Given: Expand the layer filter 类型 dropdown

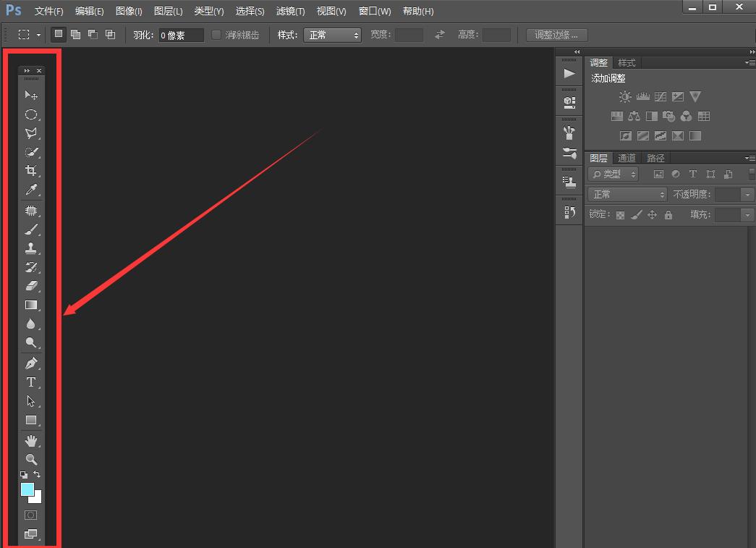Looking at the screenshot, I should [613, 174].
